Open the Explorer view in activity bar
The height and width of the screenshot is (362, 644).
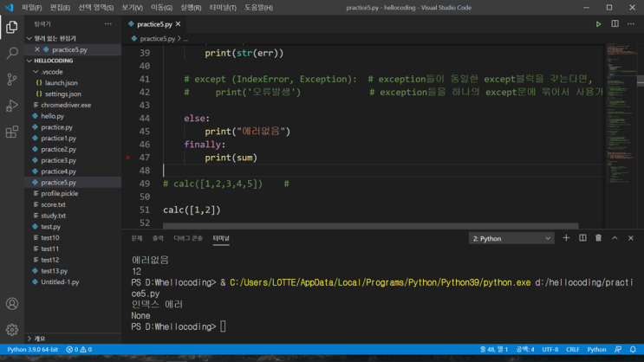click(x=12, y=27)
